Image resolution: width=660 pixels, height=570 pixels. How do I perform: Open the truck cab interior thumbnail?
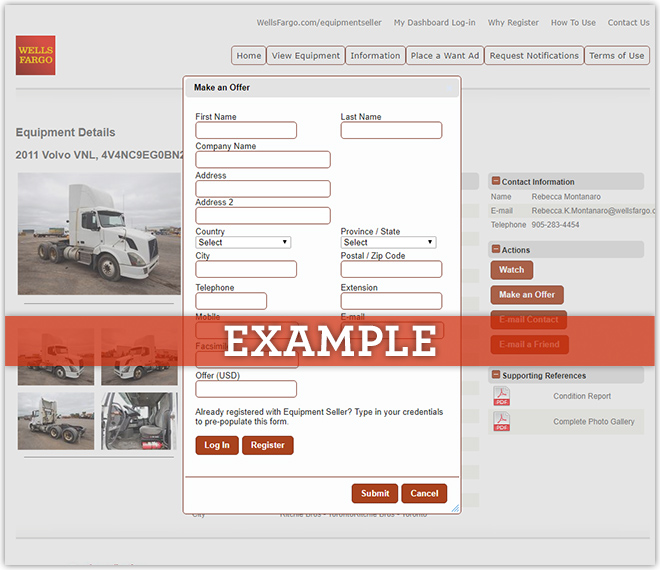139,421
